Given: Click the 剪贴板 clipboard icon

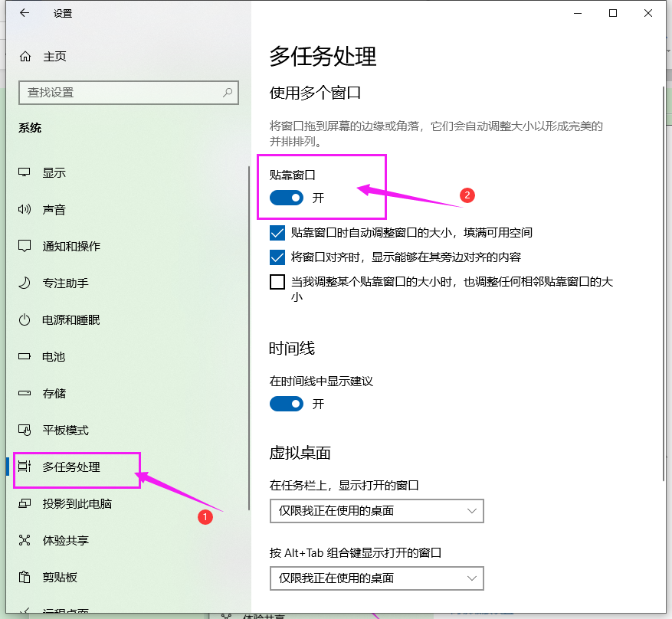Looking at the screenshot, I should coord(25,577).
